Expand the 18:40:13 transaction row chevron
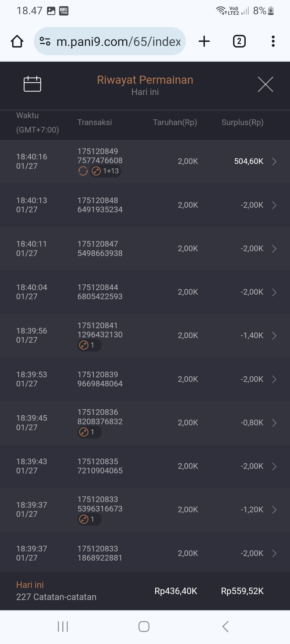The height and width of the screenshot is (644, 290). [274, 205]
